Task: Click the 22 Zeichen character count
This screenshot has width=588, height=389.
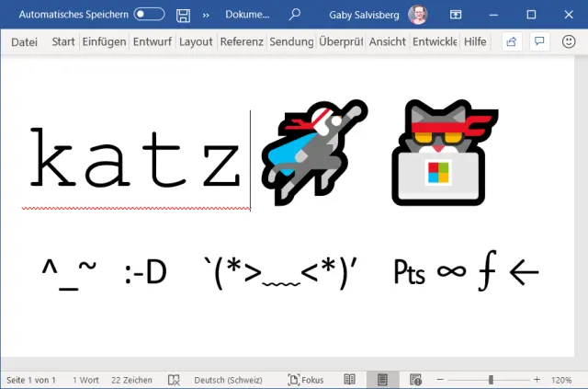Action: coord(131,380)
